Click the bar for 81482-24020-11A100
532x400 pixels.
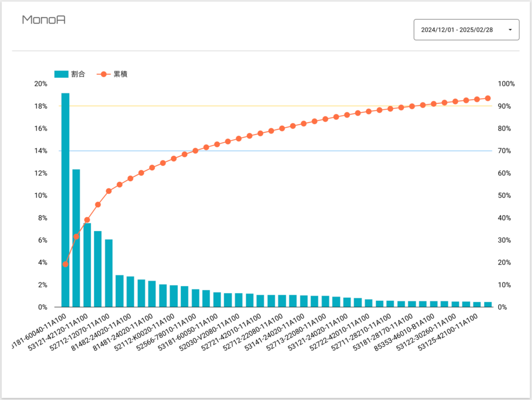pos(130,292)
